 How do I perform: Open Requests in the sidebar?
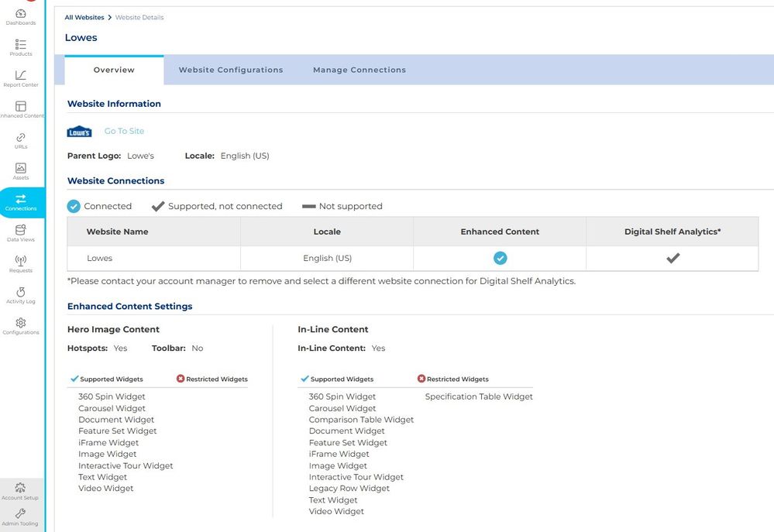point(21,265)
